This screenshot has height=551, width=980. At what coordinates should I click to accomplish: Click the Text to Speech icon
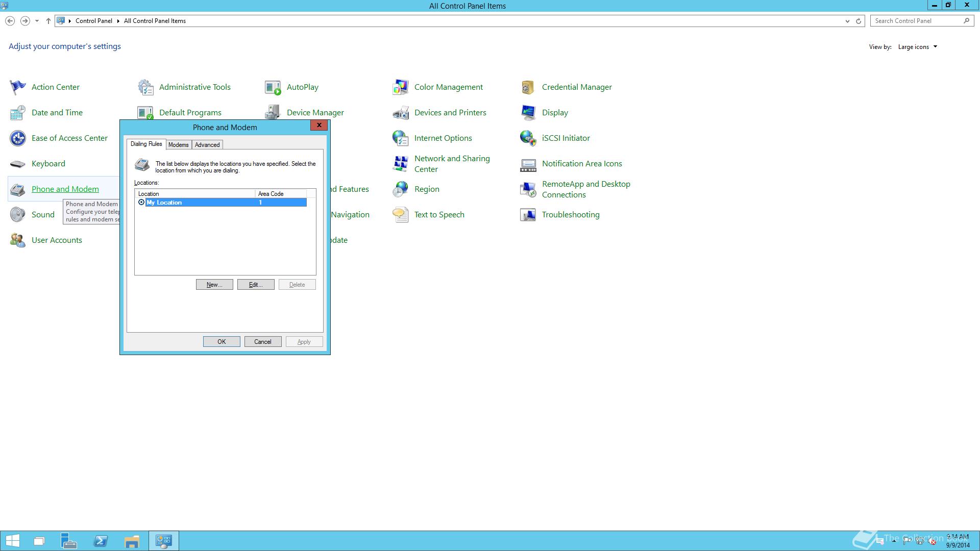coord(401,215)
